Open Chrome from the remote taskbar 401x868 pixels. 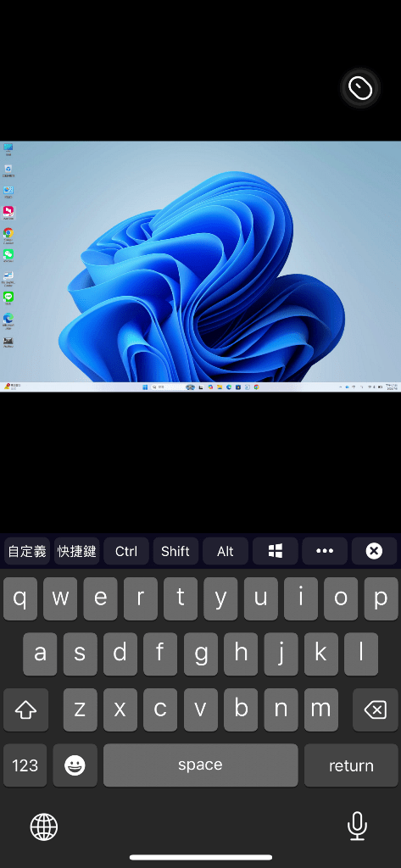pos(256,387)
